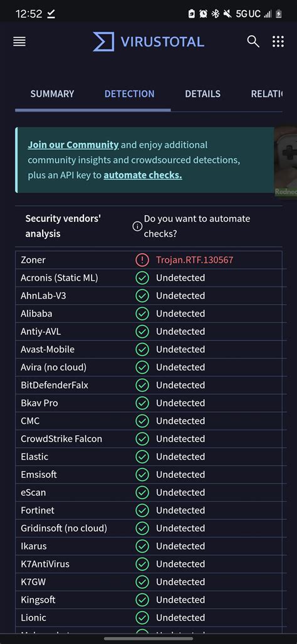Open the partially visible Relations tab
The image size is (297, 644).
267,93
